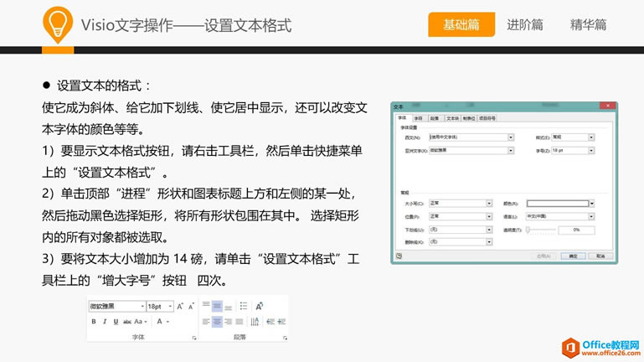Click the 透明度 transparency slider
The width and height of the screenshot is (644, 362).
tap(541, 230)
